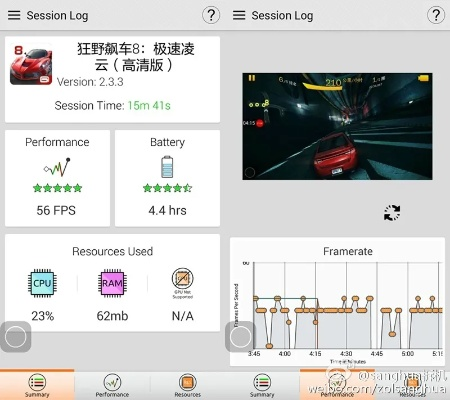
Task: Tap the 23% CPU value
Action: pos(43,316)
